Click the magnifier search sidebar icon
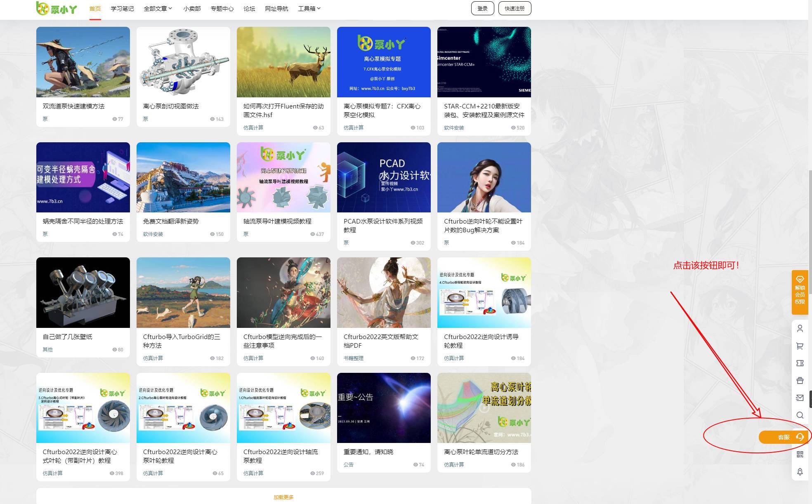The width and height of the screenshot is (812, 504). tap(800, 415)
